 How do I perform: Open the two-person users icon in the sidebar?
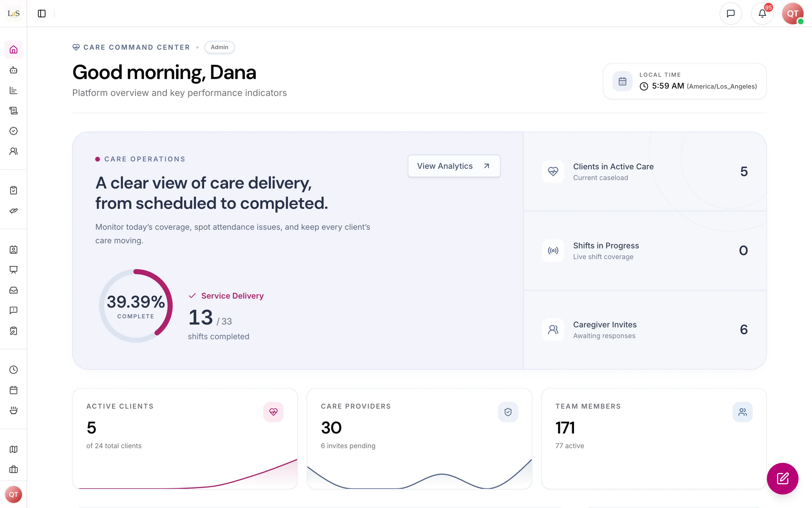(x=14, y=151)
